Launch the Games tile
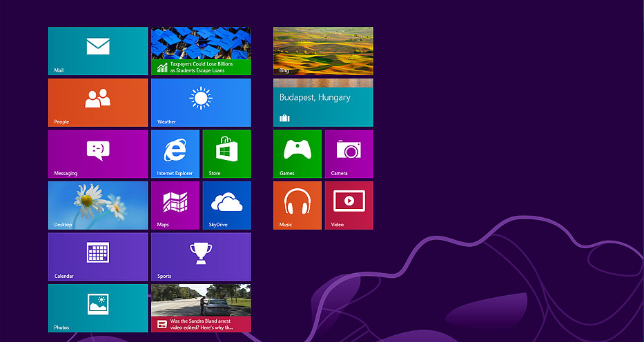This screenshot has width=644, height=342. tap(297, 154)
